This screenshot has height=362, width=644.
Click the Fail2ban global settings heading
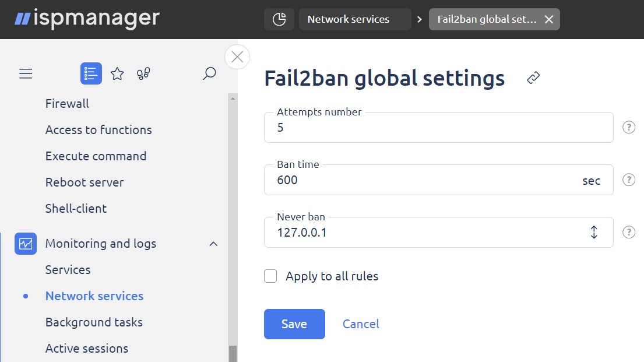pyautogui.click(x=385, y=78)
